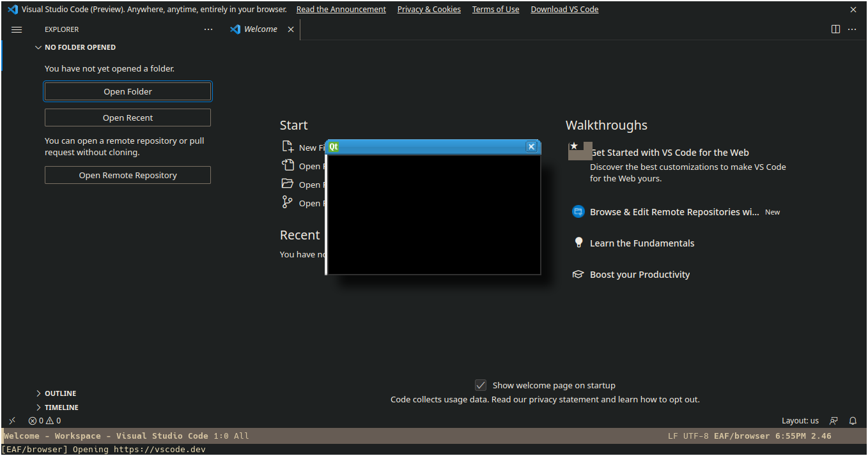Open the Accounts icon in status bar
The height and width of the screenshot is (456, 868).
pos(833,420)
